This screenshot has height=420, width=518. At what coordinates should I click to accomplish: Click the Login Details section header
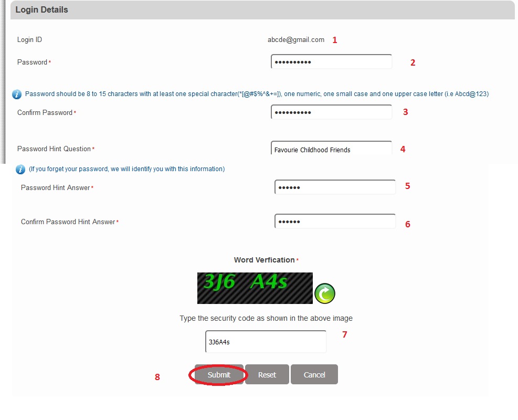click(42, 10)
